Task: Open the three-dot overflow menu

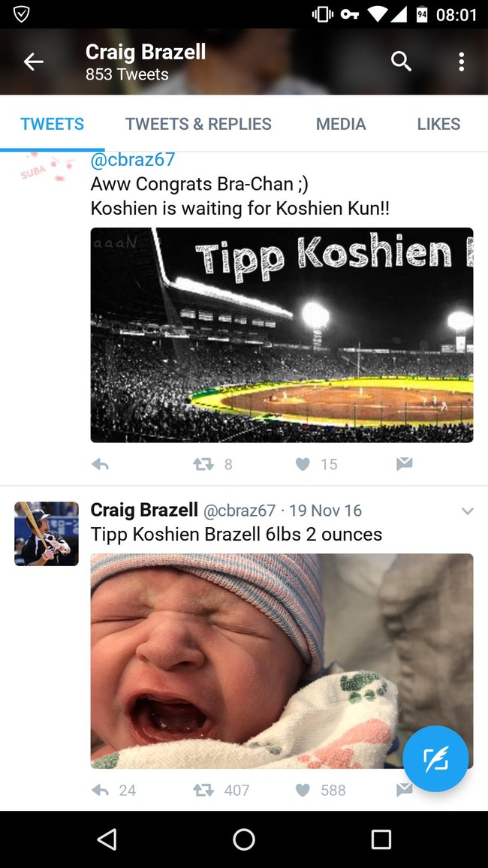Action: [461, 62]
